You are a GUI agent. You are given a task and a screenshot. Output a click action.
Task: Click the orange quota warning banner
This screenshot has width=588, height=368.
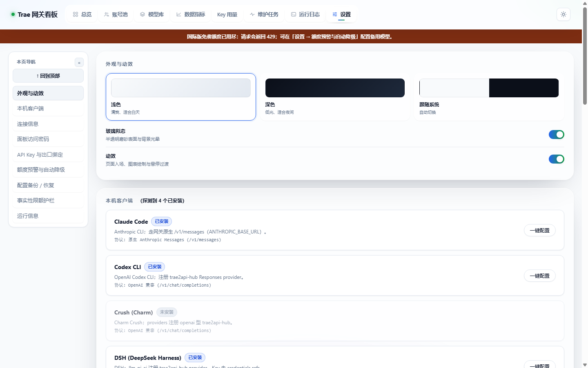291,36
